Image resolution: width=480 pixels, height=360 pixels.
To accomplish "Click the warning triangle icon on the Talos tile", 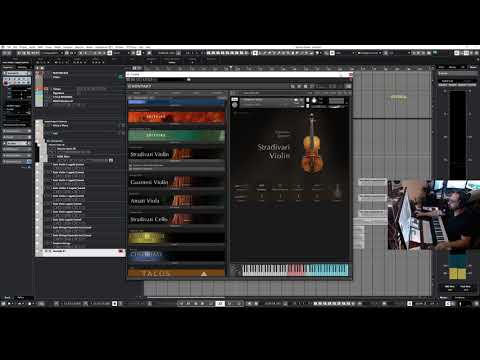I will [x=204, y=274].
